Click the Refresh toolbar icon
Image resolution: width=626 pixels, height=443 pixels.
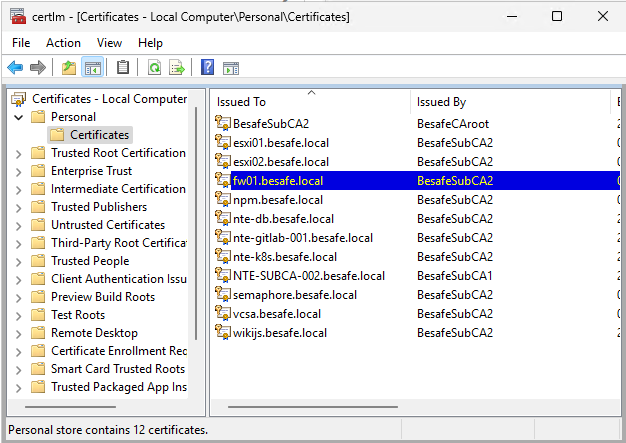(154, 67)
